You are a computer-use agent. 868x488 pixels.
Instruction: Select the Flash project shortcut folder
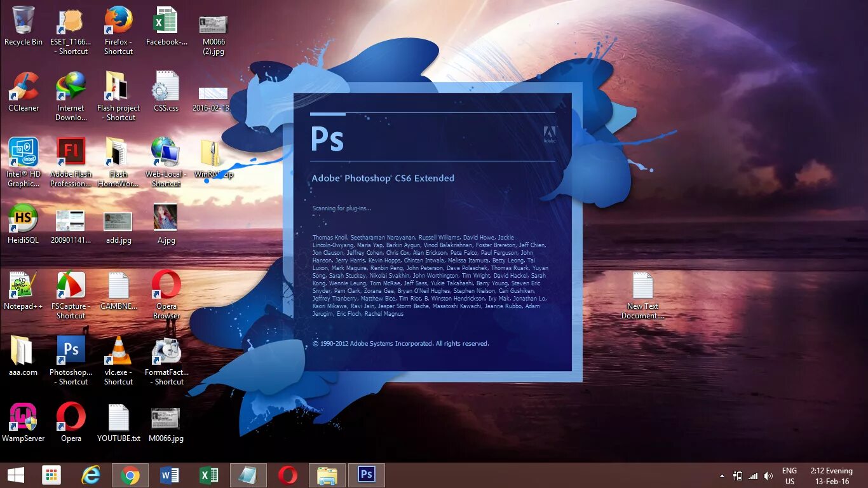118,86
